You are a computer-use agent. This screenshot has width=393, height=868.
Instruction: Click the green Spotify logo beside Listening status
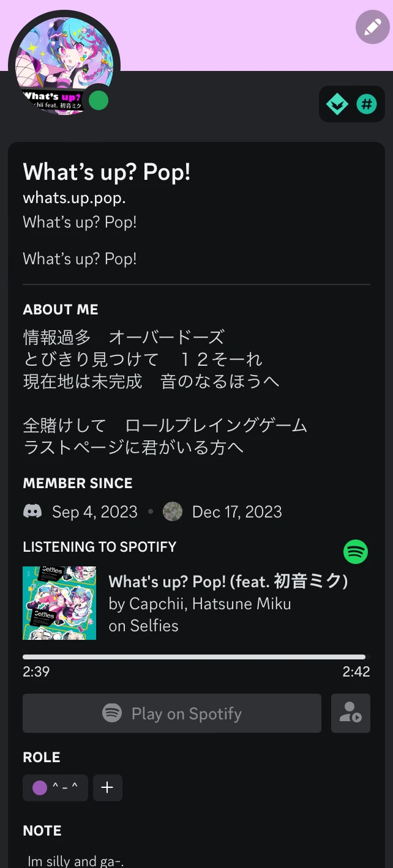pos(356,552)
